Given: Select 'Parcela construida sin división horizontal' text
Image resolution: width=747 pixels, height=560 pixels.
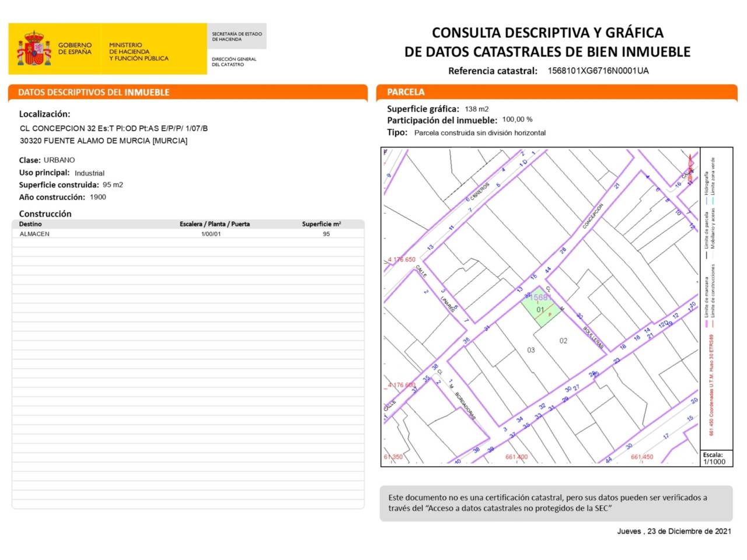Looking at the screenshot, I should [x=480, y=133].
